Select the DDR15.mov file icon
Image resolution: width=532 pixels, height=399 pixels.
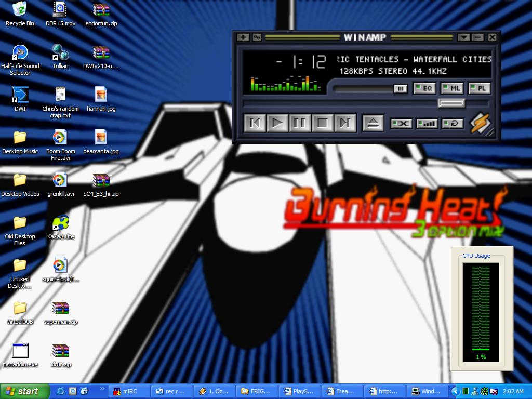(x=60, y=9)
